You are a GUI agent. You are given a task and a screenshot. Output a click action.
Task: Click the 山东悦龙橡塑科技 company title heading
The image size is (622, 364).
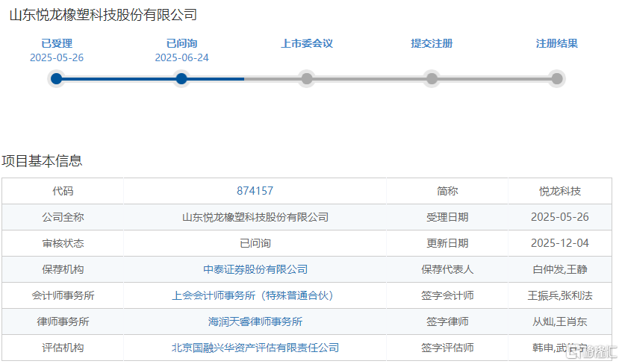pos(103,14)
